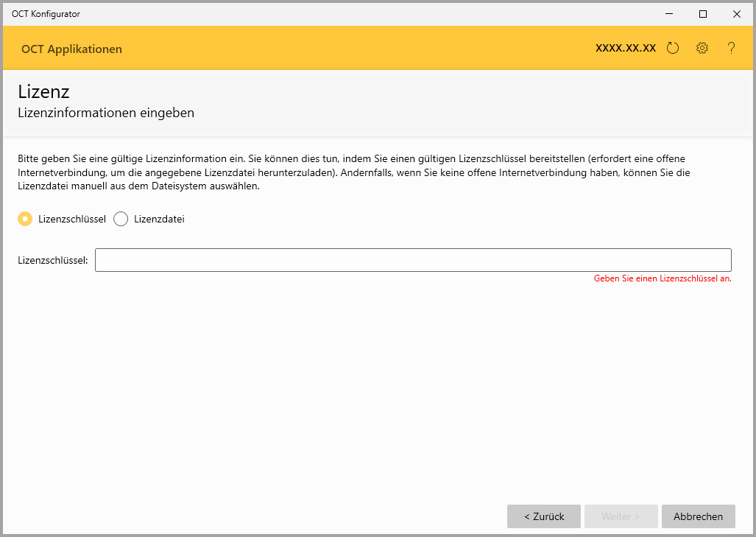Screen dimensions: 756x537
Task: Open help with the question mark icon
Action: click(731, 48)
